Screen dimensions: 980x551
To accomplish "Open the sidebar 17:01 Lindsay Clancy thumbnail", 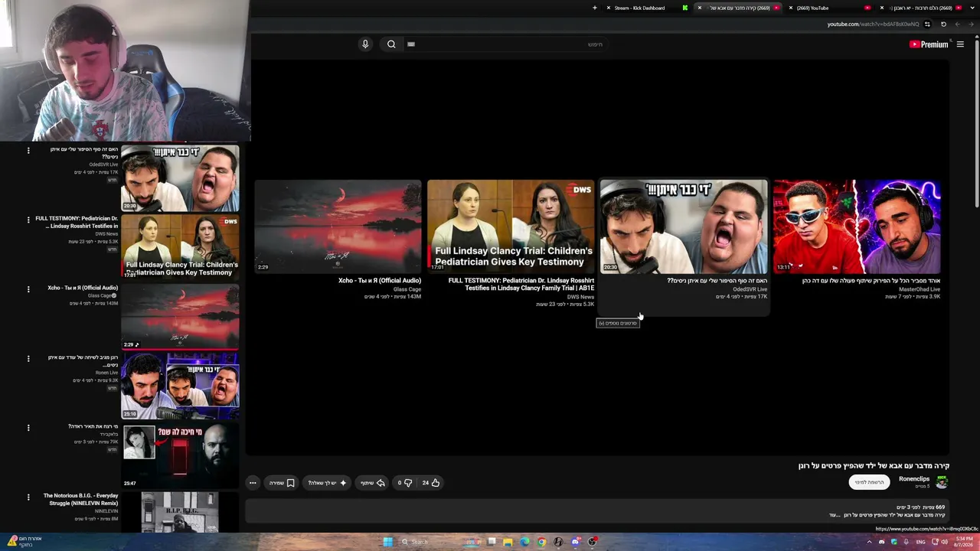I will 180,247.
